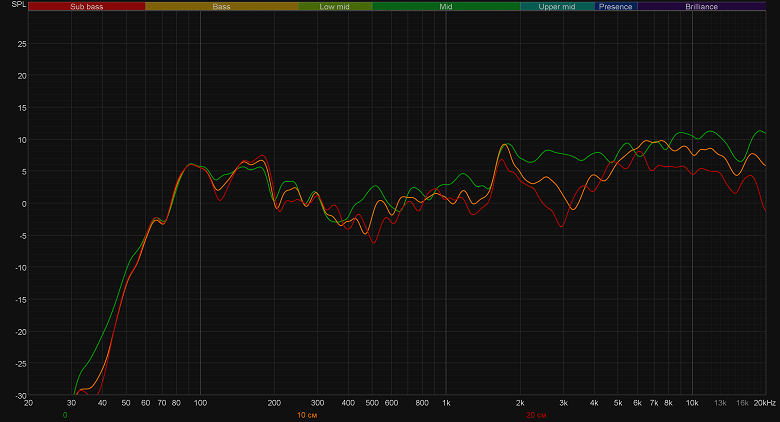Click the -5 dB value on SPL axis
Image resolution: width=780 pixels, height=422 pixels.
point(23,236)
